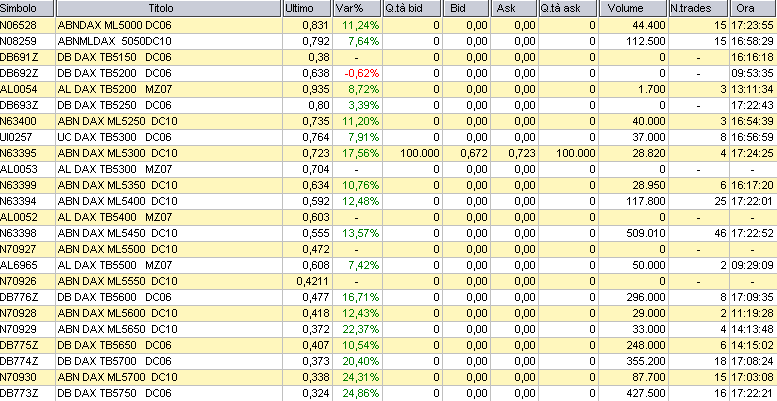Click the -0,62% variation value

coord(362,73)
